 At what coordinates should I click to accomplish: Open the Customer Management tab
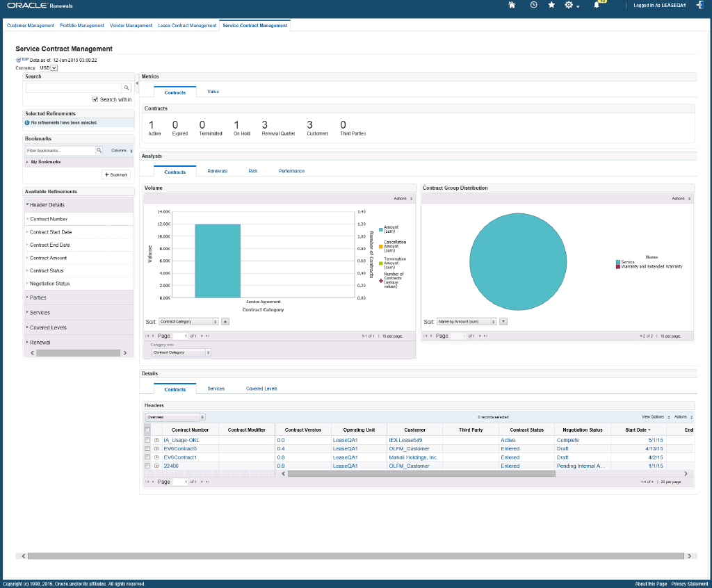coord(31,26)
